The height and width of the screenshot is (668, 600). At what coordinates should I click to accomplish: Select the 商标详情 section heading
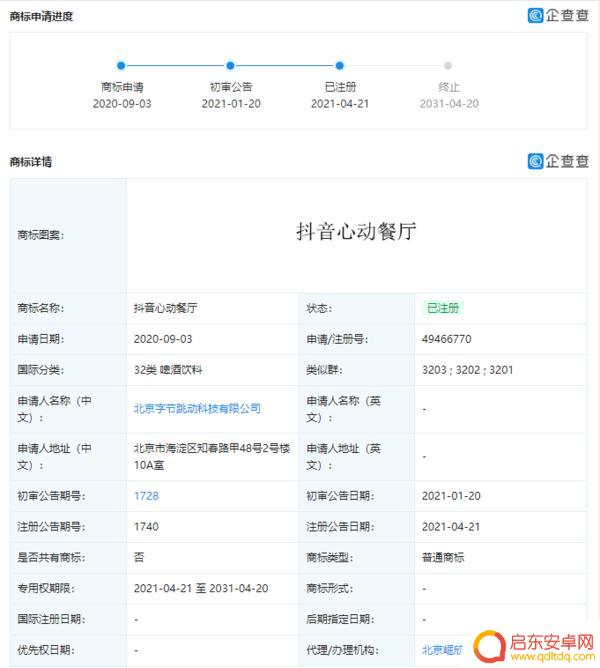31,162
